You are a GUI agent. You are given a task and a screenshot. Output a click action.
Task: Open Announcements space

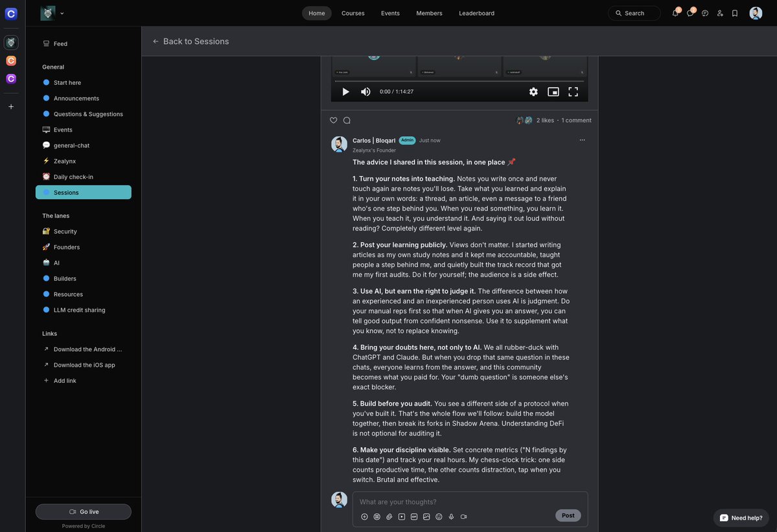(x=83, y=98)
